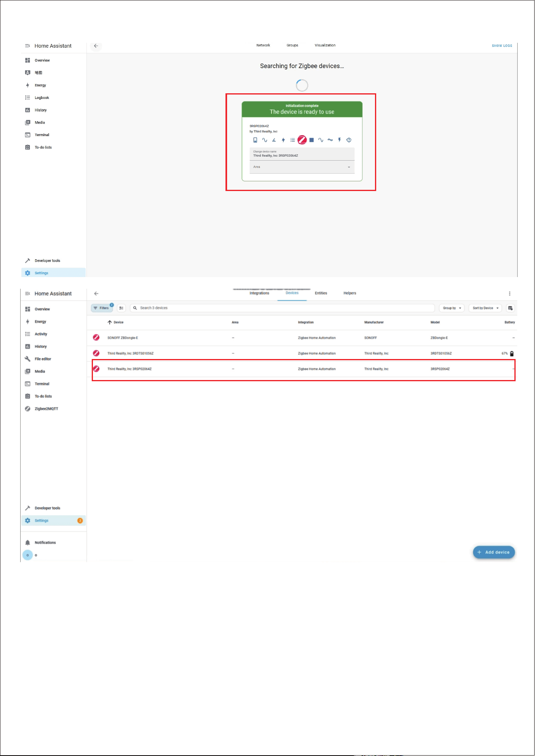Open the Group by dropdown
535x756 pixels.
coord(452,308)
